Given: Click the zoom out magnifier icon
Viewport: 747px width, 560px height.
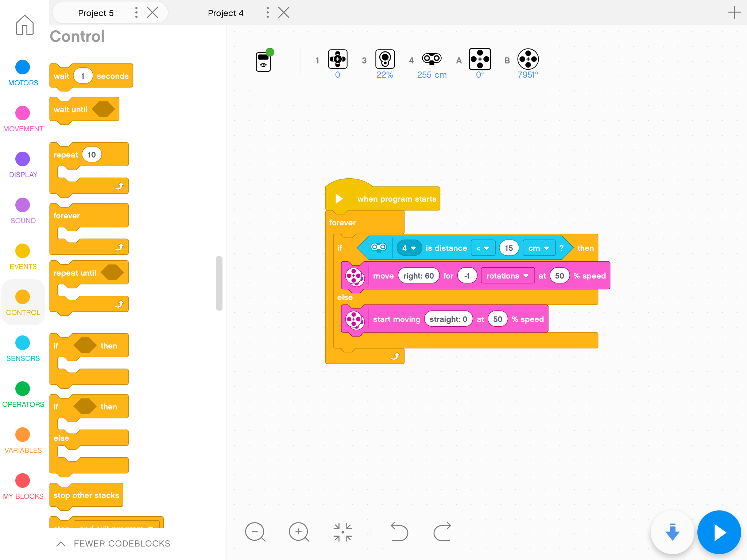Looking at the screenshot, I should (x=255, y=532).
